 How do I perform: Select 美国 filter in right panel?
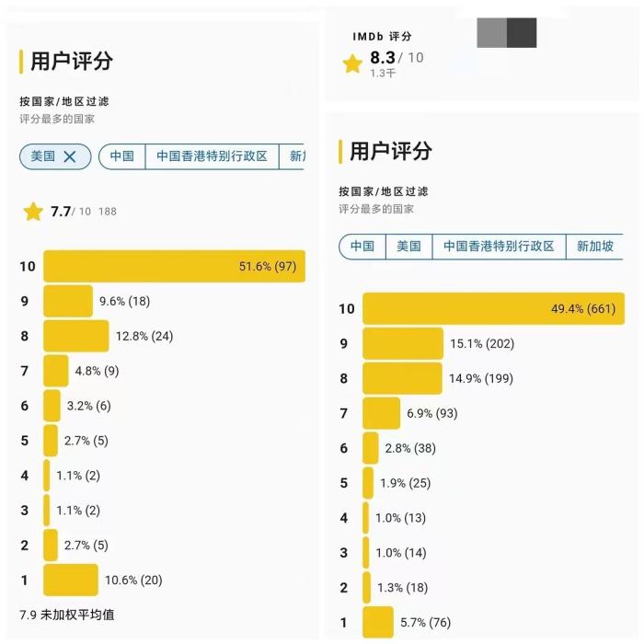(408, 247)
